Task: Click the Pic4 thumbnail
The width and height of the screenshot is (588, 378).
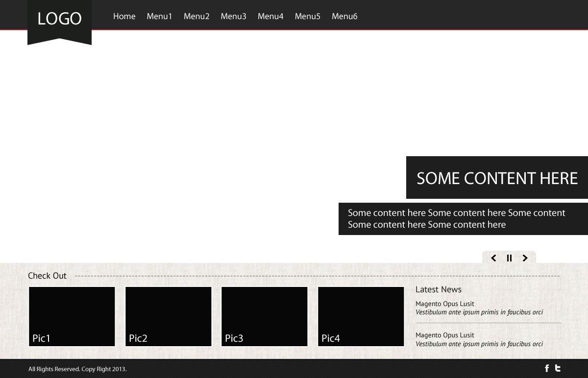Action: 361,316
